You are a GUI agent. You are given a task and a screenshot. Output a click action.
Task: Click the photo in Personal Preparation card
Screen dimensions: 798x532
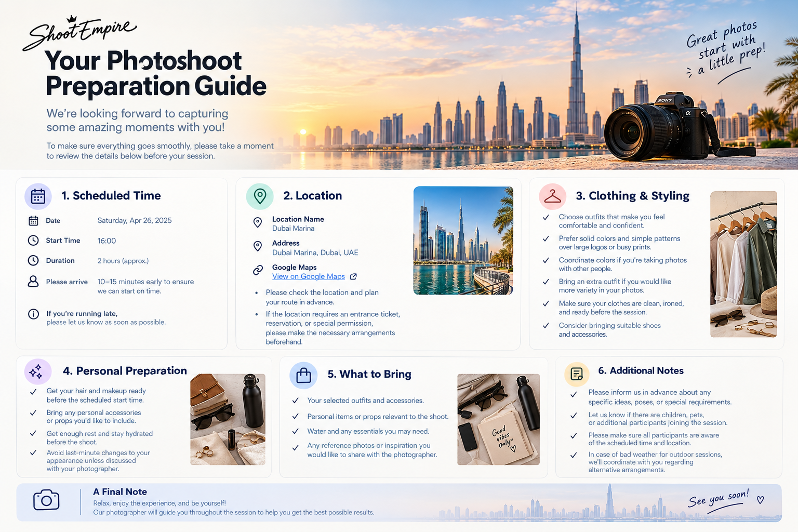click(228, 419)
